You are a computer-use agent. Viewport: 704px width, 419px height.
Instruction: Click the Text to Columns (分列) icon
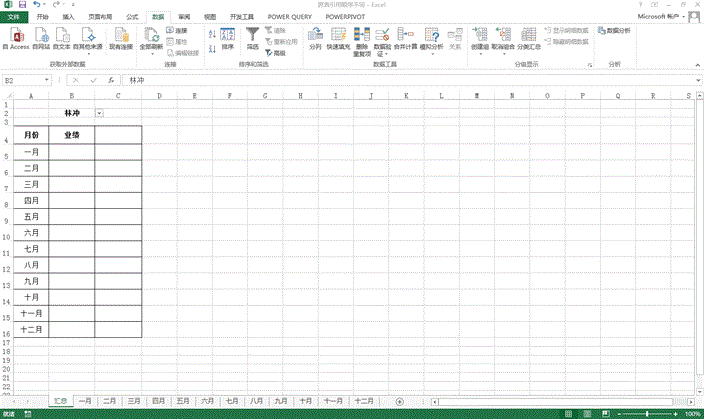click(x=316, y=38)
